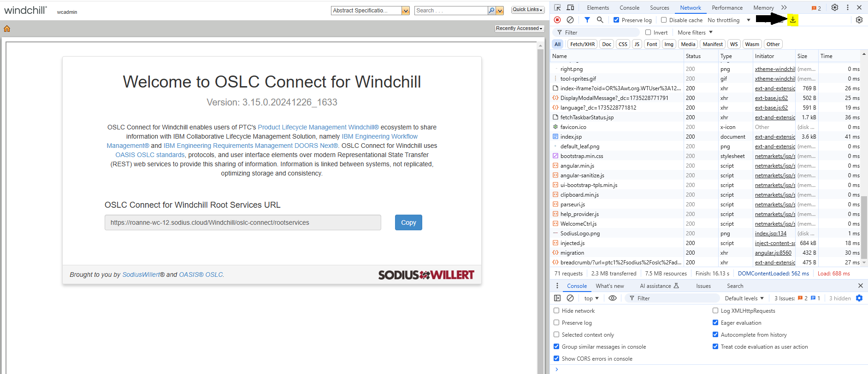Click the Copy button
Image resolution: width=868 pixels, height=374 pixels.
tap(408, 222)
